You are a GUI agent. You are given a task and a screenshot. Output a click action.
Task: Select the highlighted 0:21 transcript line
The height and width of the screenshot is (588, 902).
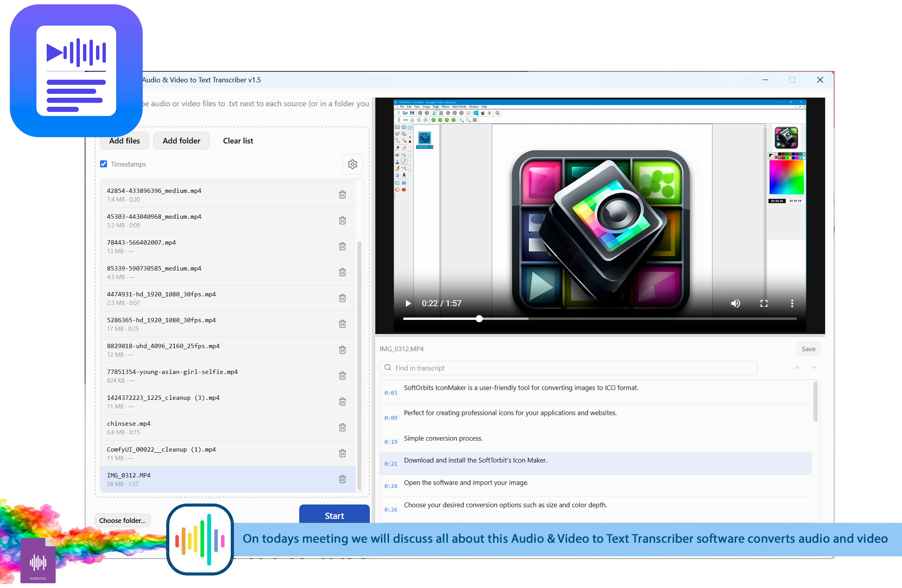596,463
